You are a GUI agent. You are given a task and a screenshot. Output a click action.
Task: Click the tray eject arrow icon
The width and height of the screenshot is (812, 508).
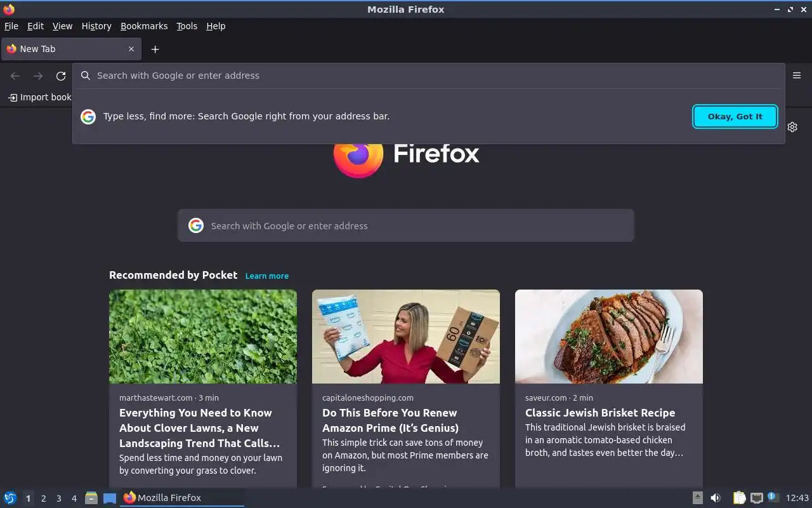697,498
